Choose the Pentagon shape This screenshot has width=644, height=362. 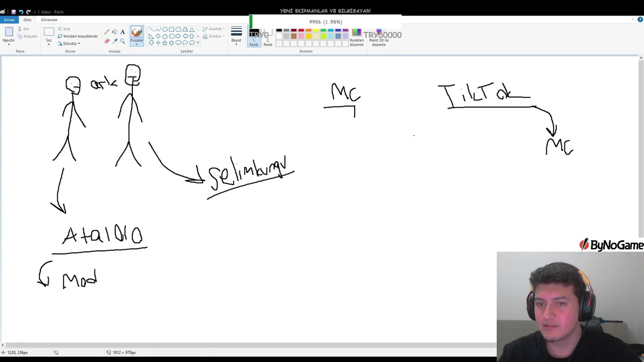point(165,36)
